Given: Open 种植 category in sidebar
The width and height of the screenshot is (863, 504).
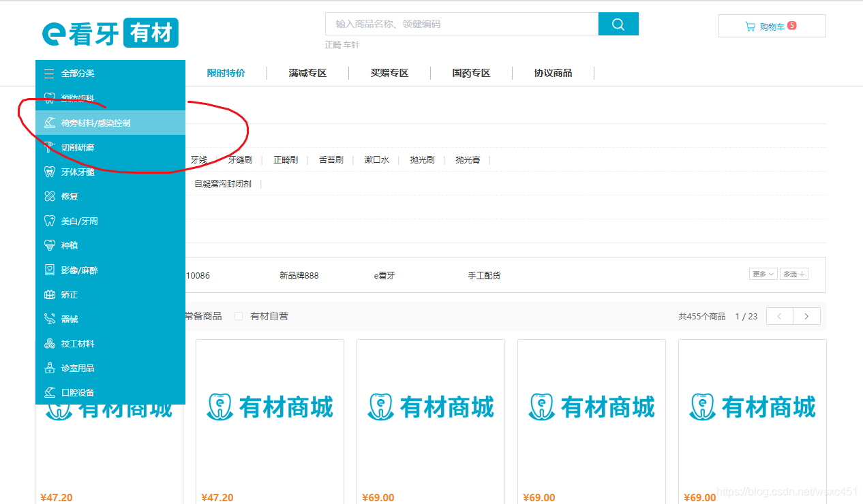Looking at the screenshot, I should [110, 245].
